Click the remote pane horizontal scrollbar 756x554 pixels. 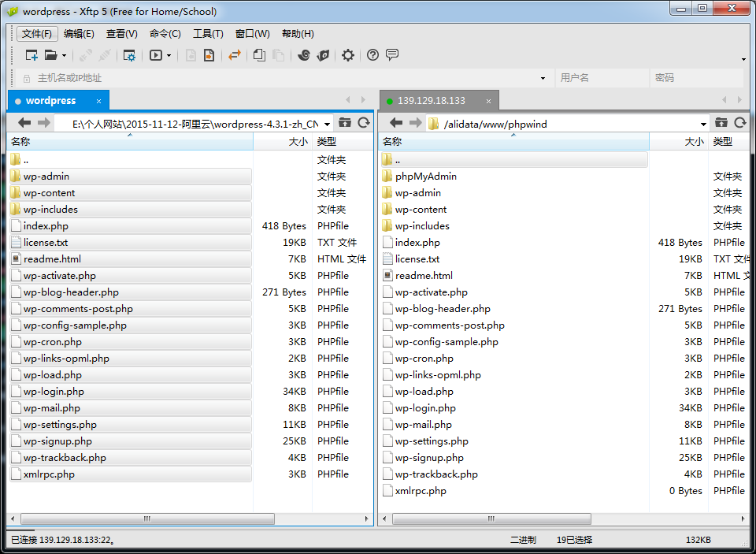coord(492,519)
